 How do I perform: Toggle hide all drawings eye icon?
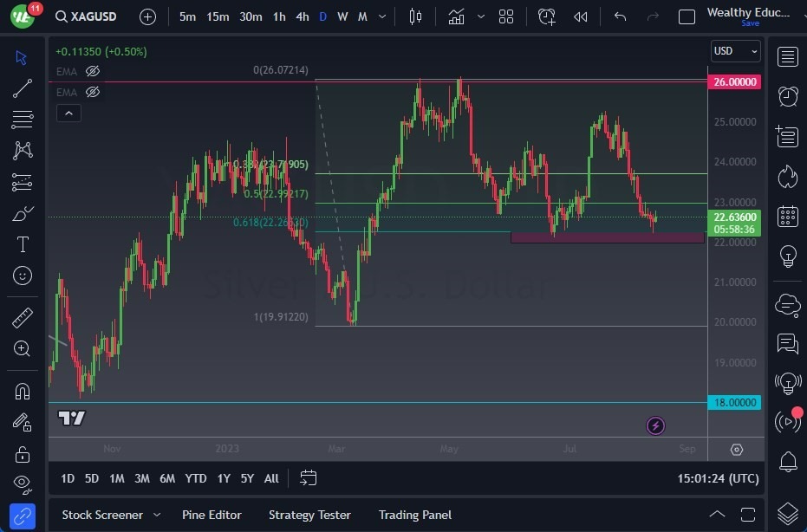click(22, 484)
